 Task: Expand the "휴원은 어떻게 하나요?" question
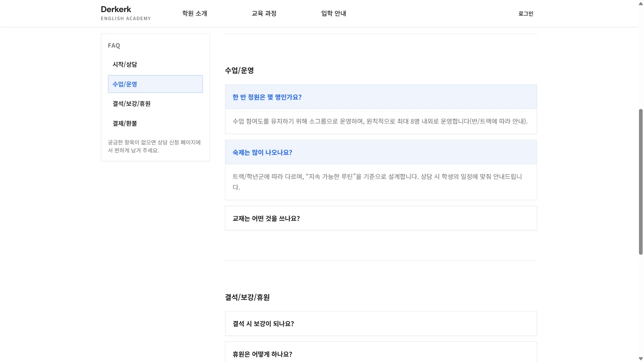click(262, 354)
